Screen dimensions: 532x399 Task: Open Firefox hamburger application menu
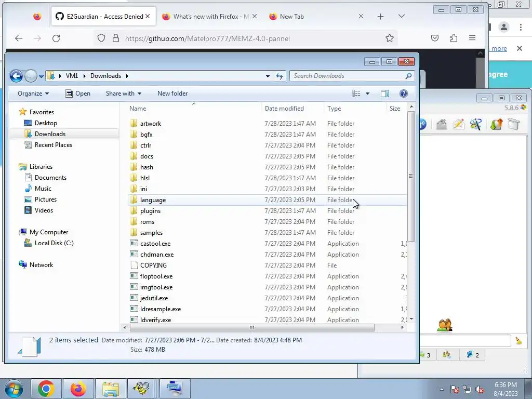[x=472, y=38]
